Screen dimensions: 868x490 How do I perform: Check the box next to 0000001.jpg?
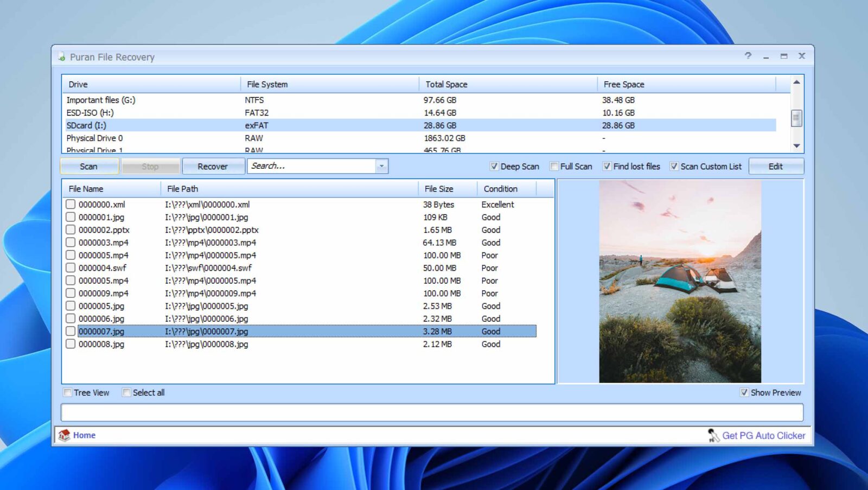click(71, 217)
